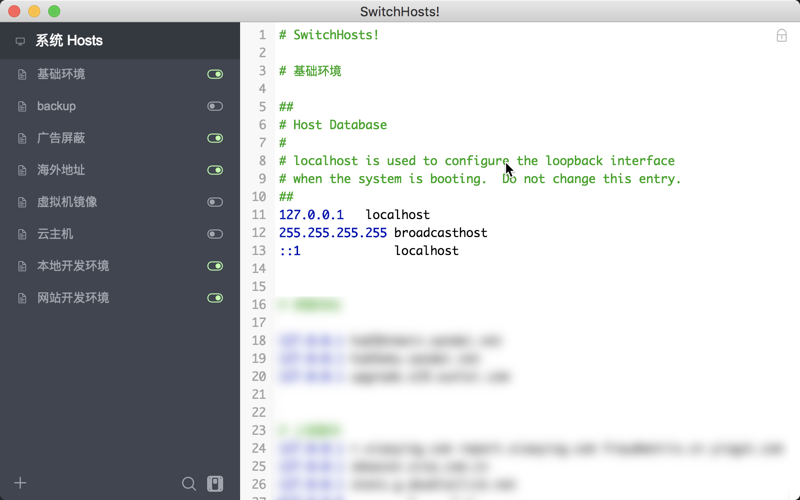Screen dimensions: 800x500
Task: Toggle off the 网站开发环境 switch
Action: tap(215, 298)
